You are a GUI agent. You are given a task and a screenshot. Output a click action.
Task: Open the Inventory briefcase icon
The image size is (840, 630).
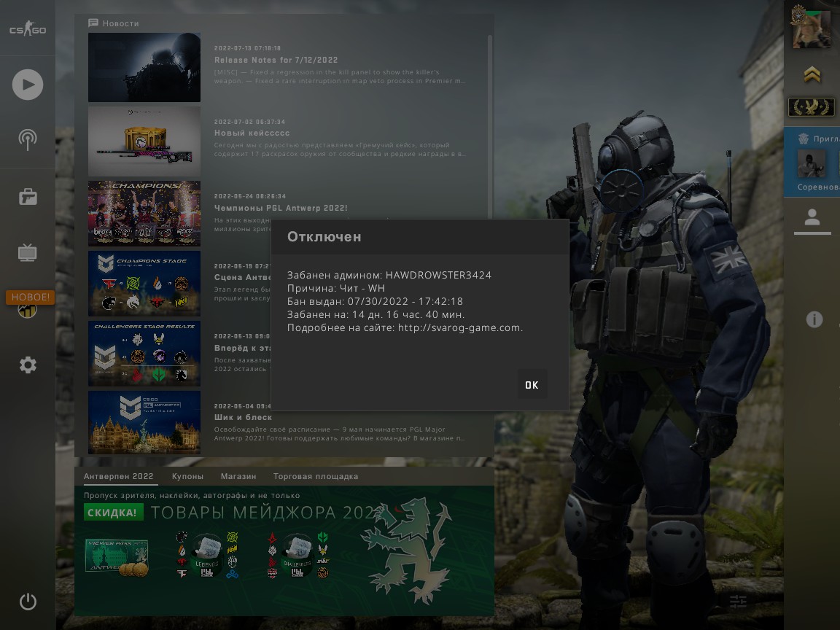click(x=28, y=197)
